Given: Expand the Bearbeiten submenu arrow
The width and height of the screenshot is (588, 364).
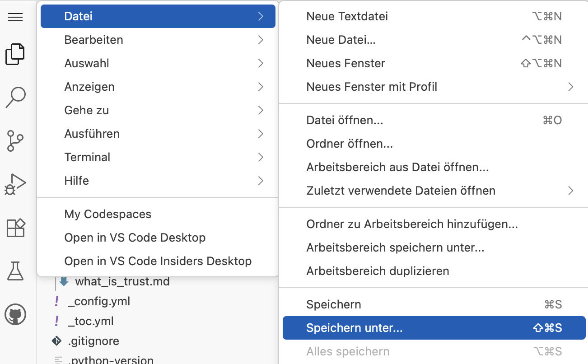Looking at the screenshot, I should click(261, 40).
